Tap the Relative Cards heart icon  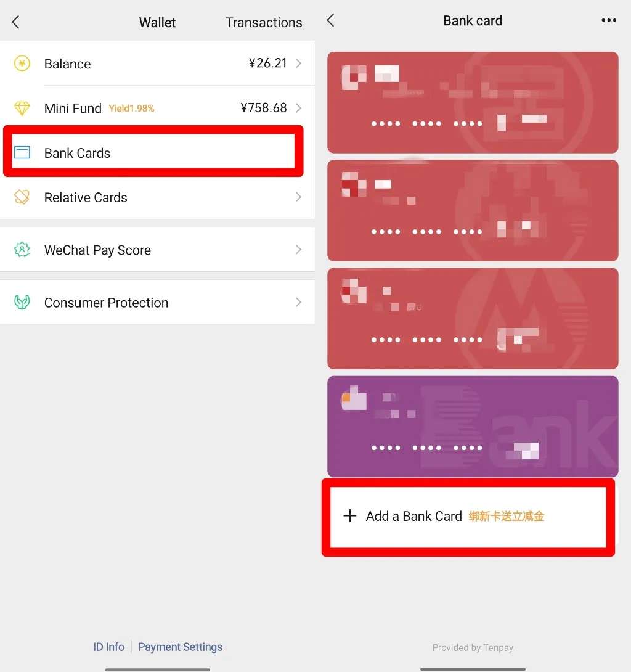click(x=22, y=197)
